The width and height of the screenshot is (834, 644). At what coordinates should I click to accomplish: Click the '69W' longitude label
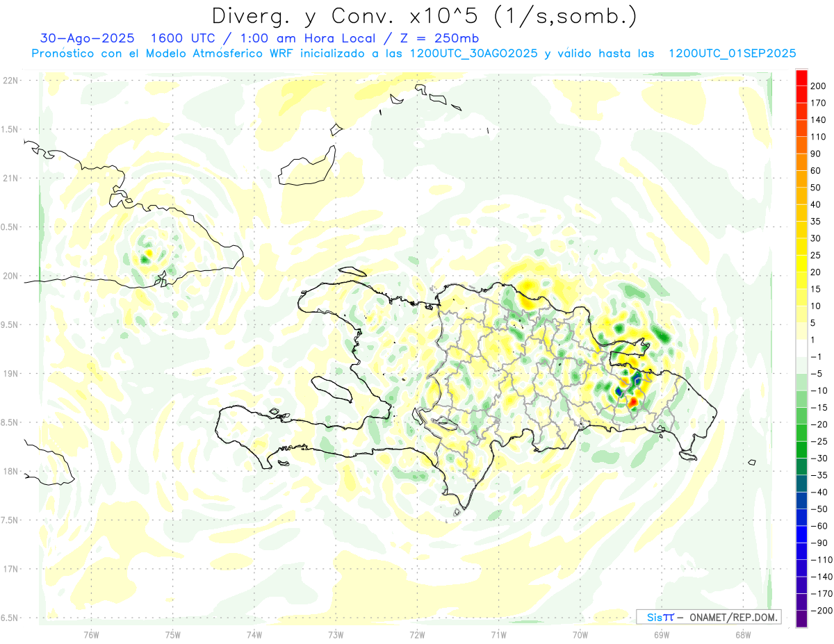pos(661,635)
